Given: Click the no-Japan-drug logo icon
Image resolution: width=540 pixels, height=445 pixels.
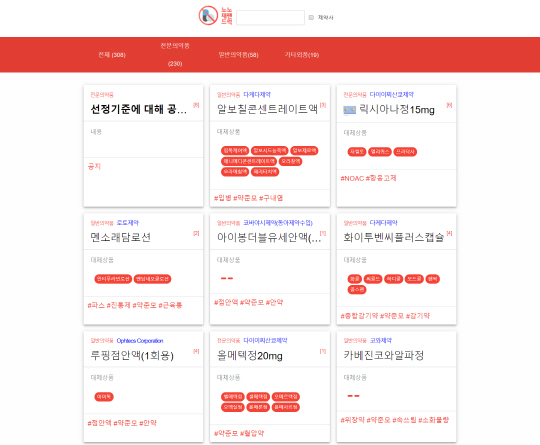Looking at the screenshot, I should pyautogui.click(x=208, y=16).
